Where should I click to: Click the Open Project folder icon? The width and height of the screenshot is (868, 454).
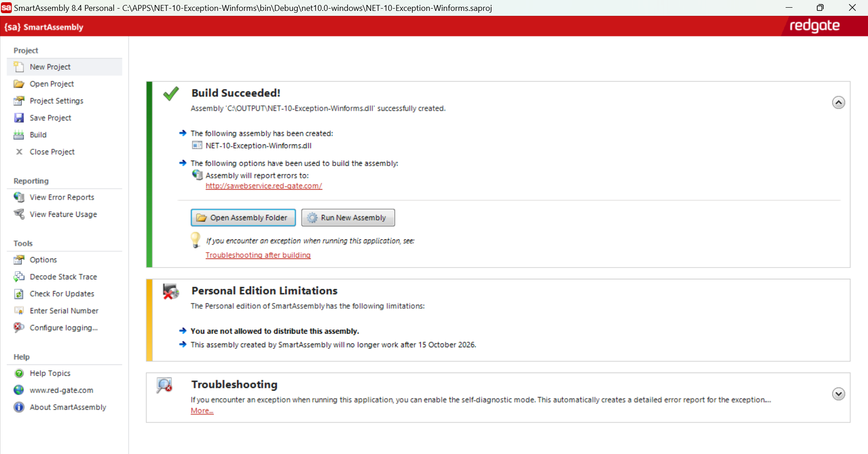coord(19,84)
